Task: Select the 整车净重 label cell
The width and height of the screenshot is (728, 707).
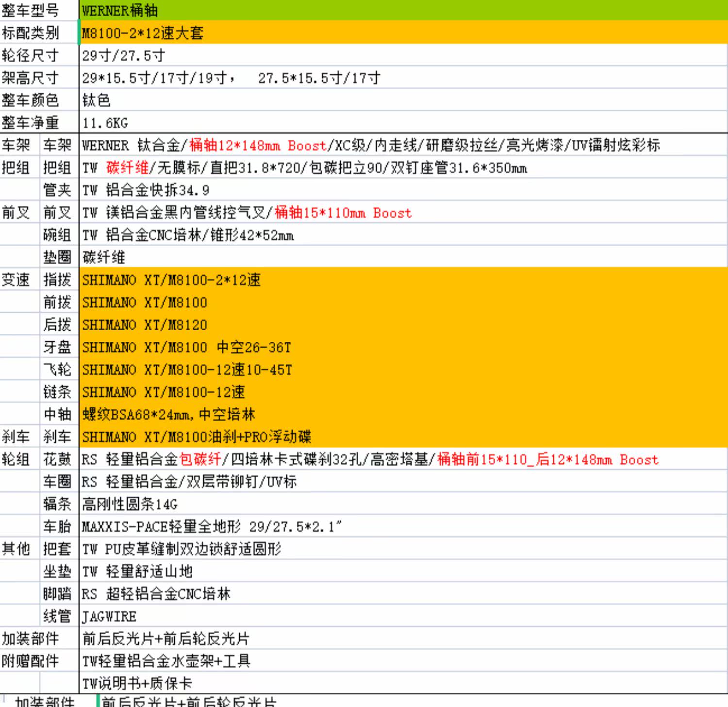Action: 39,122
